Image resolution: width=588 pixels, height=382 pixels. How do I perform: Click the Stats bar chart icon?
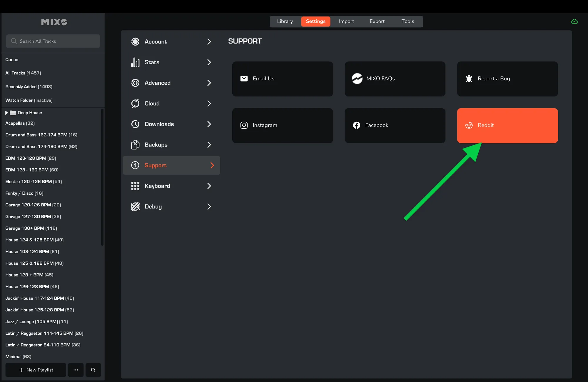point(135,62)
